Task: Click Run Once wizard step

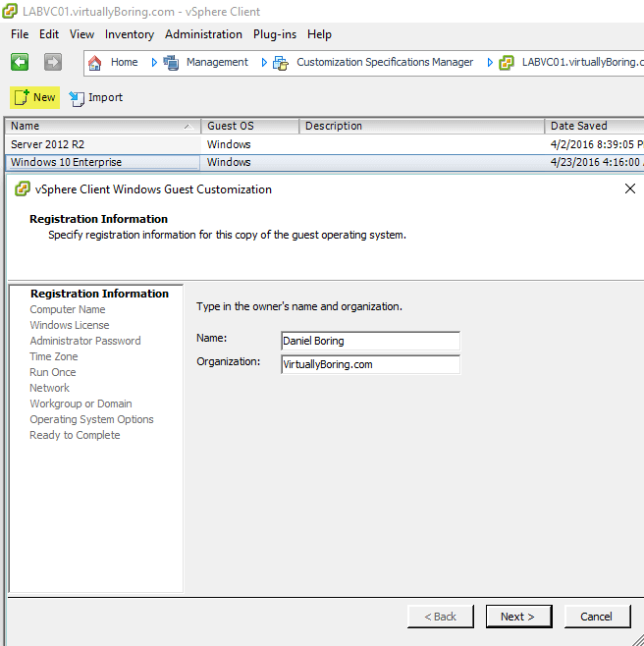Action: 53,372
